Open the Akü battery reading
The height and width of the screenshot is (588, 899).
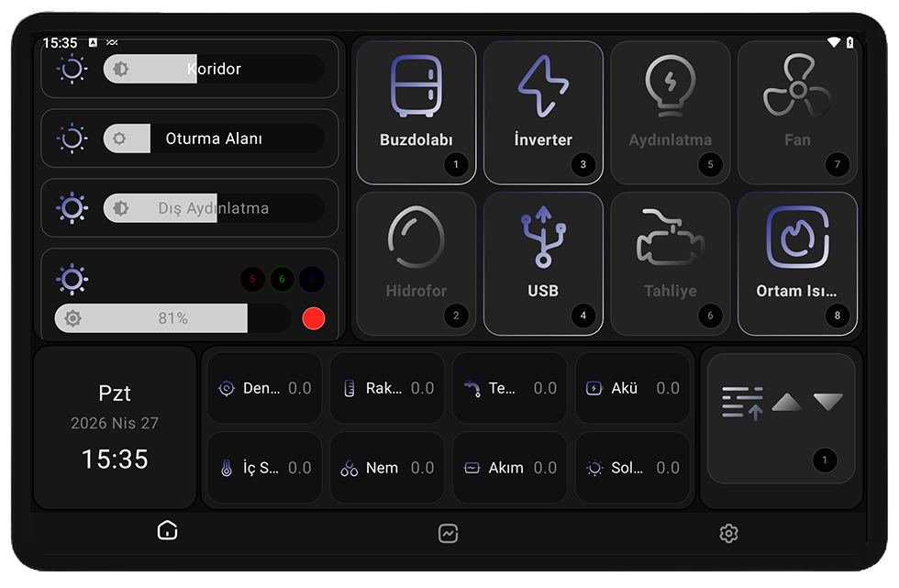pos(632,388)
